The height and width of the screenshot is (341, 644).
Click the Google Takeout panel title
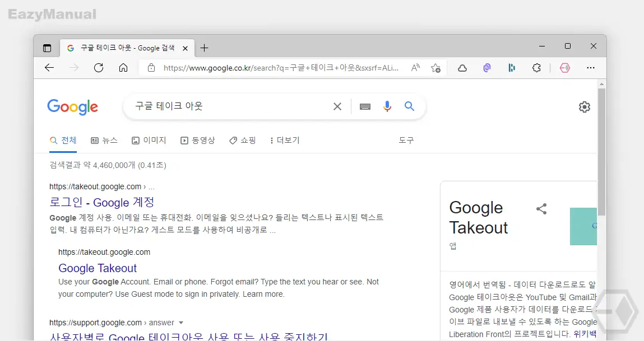click(479, 217)
